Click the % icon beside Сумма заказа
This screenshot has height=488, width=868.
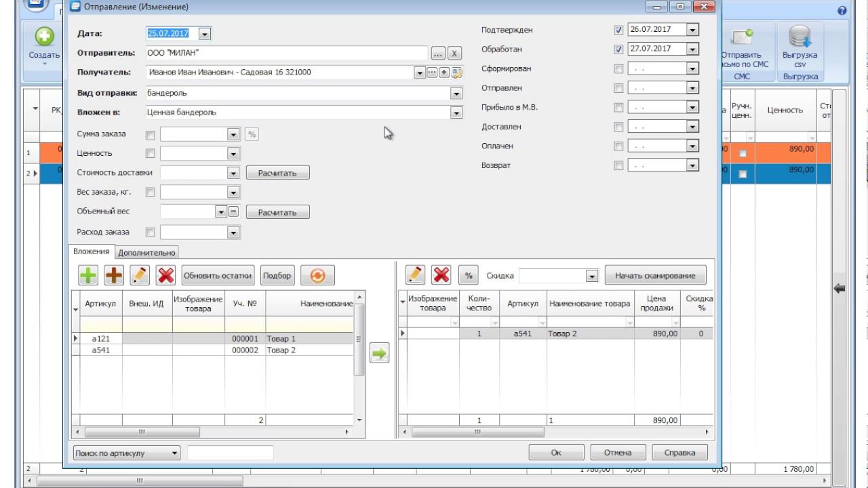pos(252,134)
